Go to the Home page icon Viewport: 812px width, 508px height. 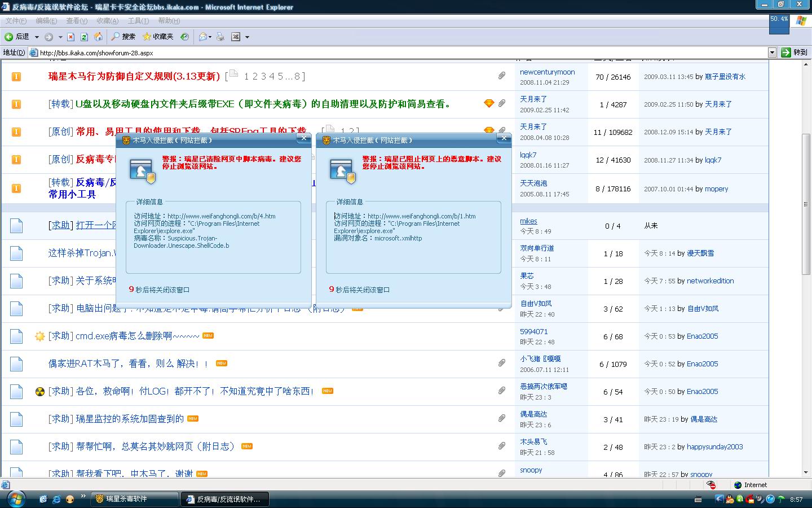pos(98,37)
